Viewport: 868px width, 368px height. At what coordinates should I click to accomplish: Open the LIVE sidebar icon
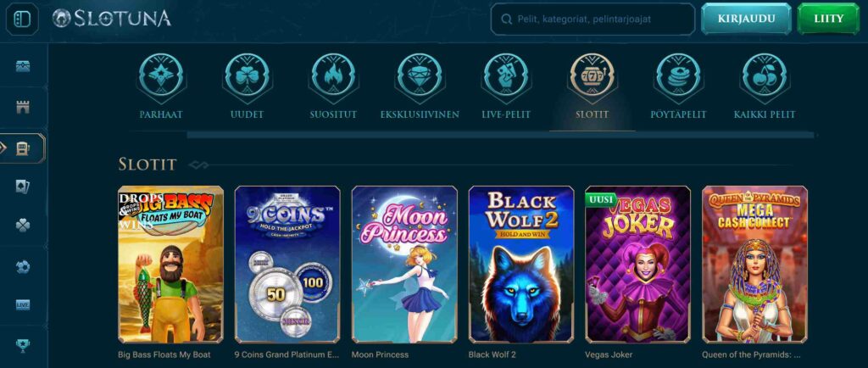(23, 305)
